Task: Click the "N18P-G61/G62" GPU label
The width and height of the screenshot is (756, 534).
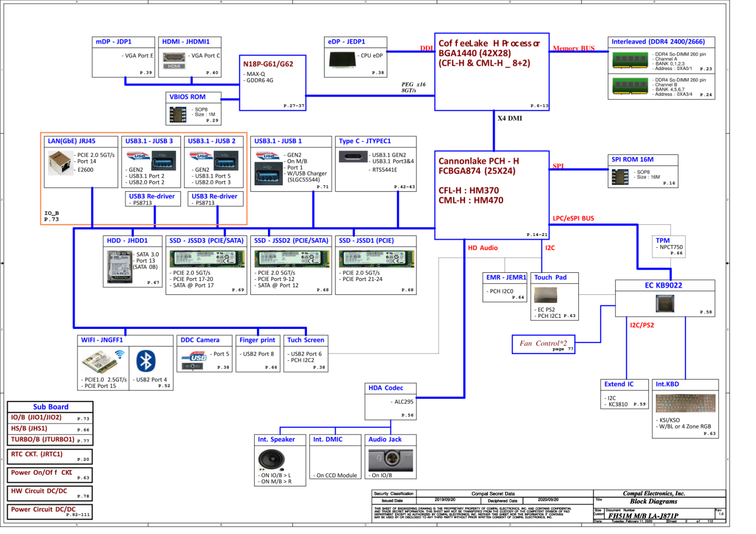Action: [268, 64]
